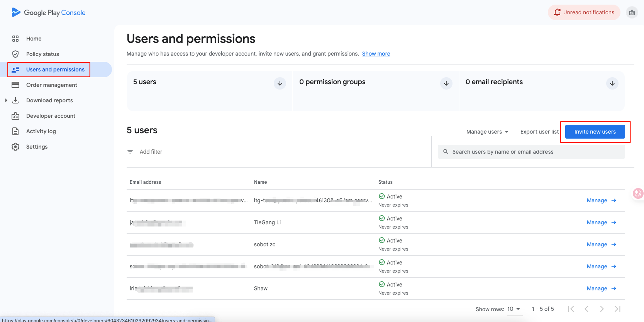Viewport: 644px width, 322px height.
Task: Select Users and permissions in sidebar
Action: tap(55, 69)
